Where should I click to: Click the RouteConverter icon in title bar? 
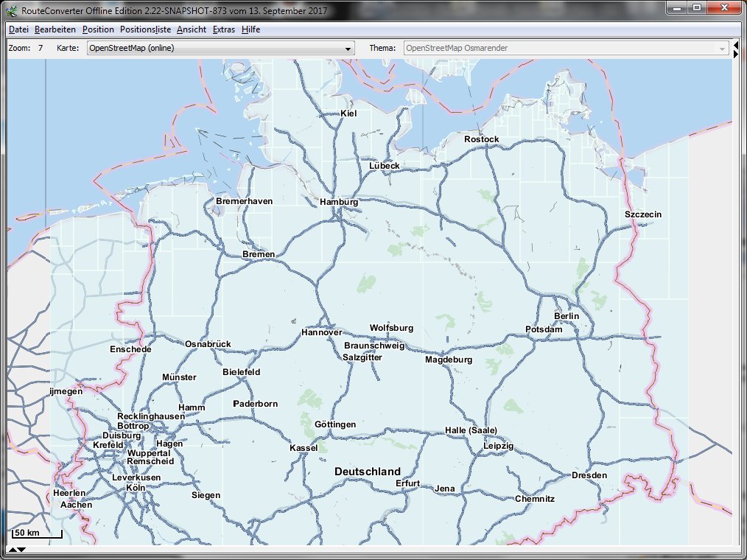(x=11, y=11)
